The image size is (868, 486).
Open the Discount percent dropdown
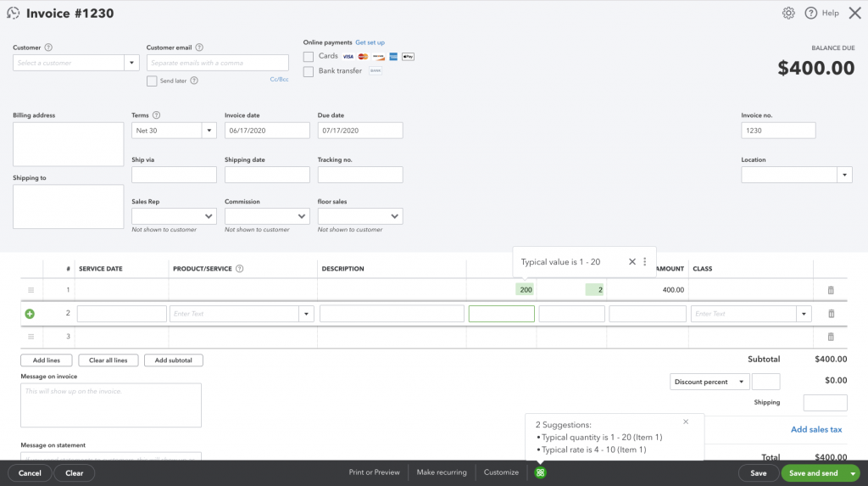tap(709, 382)
